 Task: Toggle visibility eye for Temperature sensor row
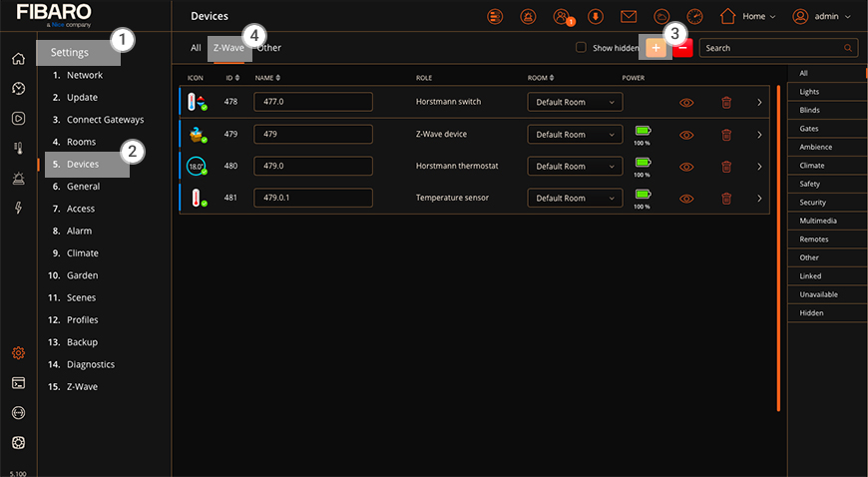686,199
